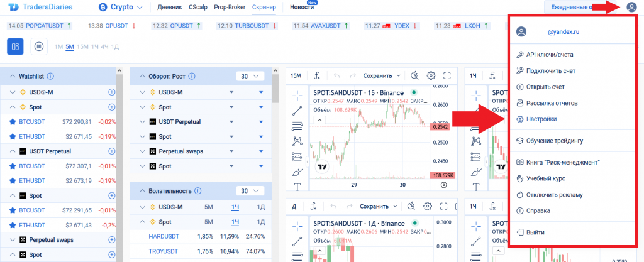Select the trend line tool on 15М chart
The image size is (644, 262).
coord(297,111)
